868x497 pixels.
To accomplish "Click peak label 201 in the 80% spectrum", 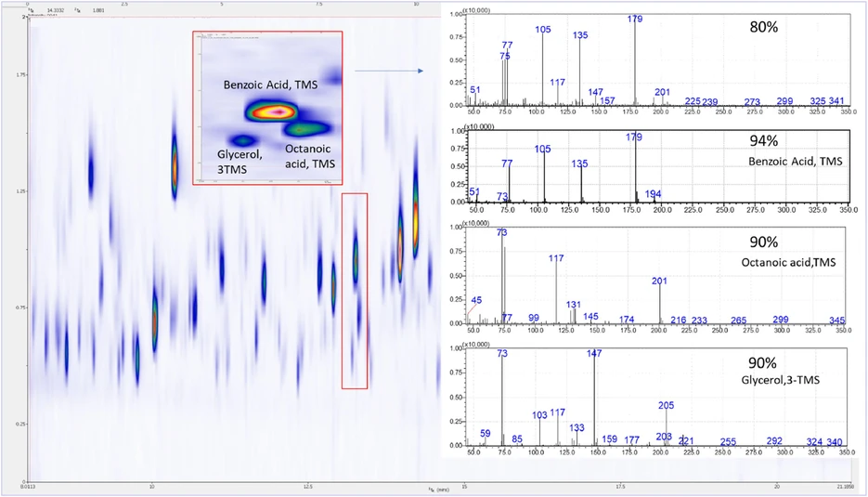I will click(x=662, y=92).
